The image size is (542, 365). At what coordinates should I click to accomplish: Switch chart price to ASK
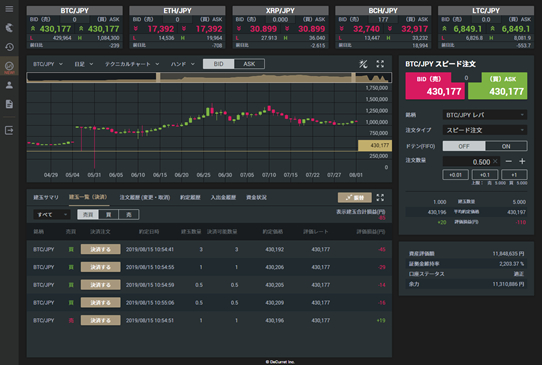(249, 64)
